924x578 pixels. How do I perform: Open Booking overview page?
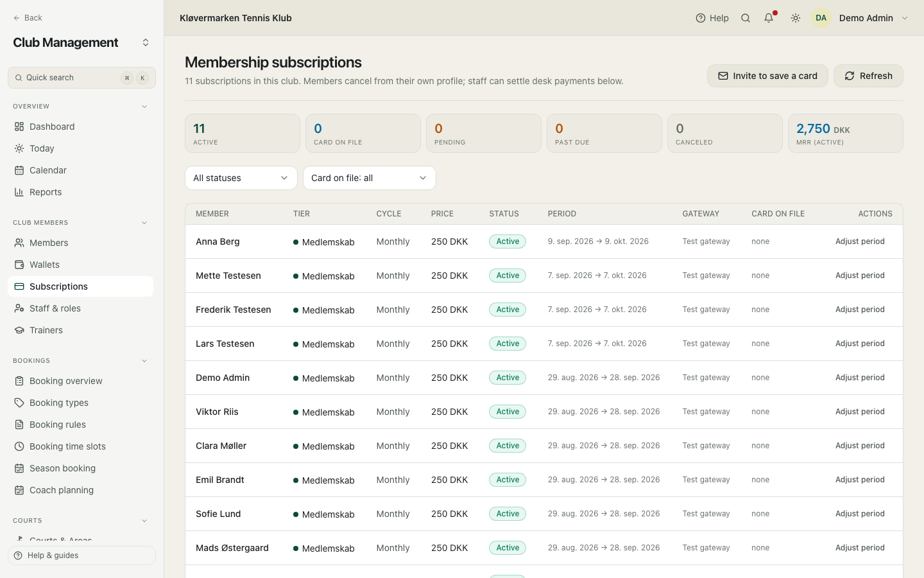tap(80, 381)
